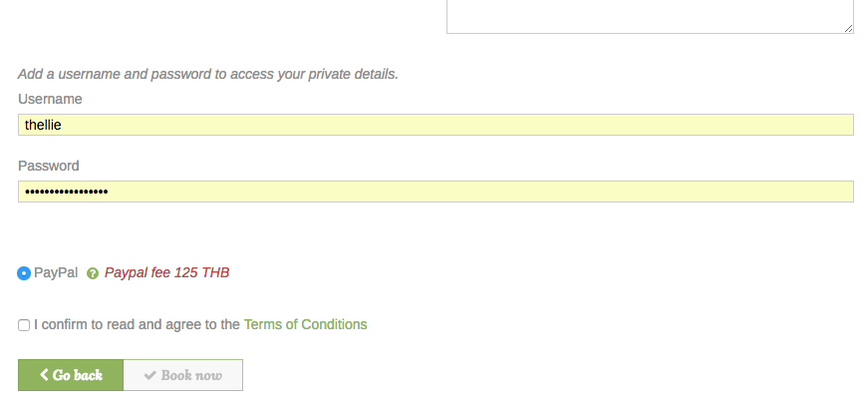868x410 pixels.
Task: Select the PayPal payment radio button
Action: tap(24, 272)
